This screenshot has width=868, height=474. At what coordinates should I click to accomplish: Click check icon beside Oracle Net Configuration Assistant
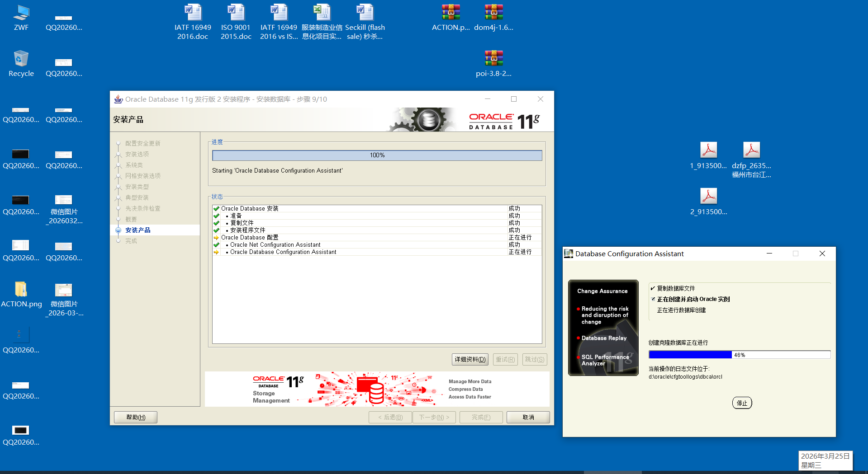tap(216, 244)
